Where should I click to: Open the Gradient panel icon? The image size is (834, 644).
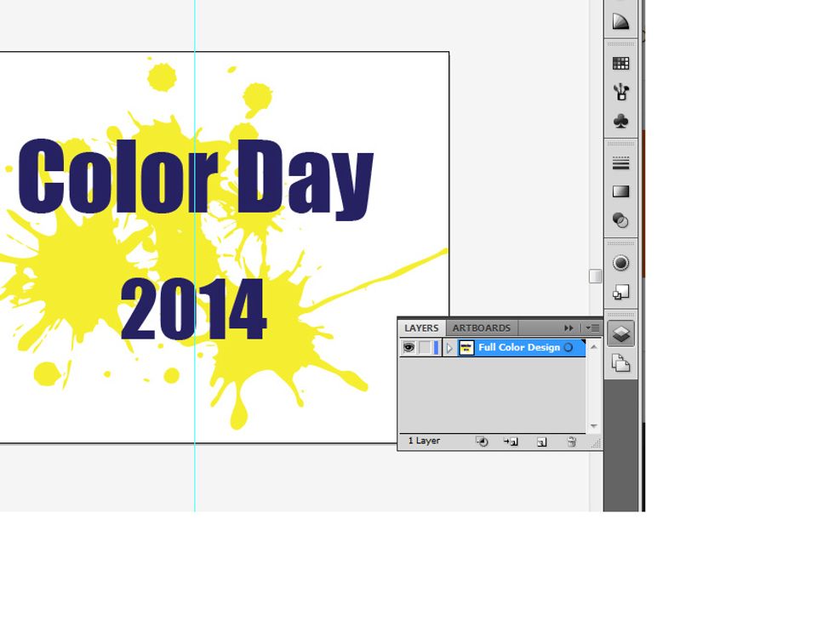click(620, 192)
